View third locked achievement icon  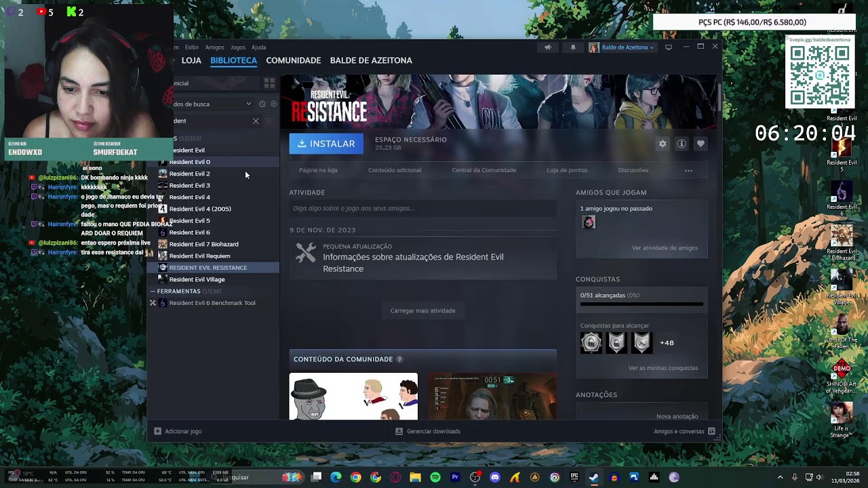click(x=642, y=343)
